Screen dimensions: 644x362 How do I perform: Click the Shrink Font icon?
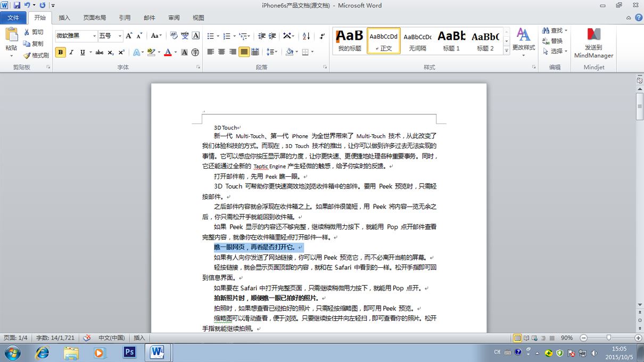tap(139, 36)
